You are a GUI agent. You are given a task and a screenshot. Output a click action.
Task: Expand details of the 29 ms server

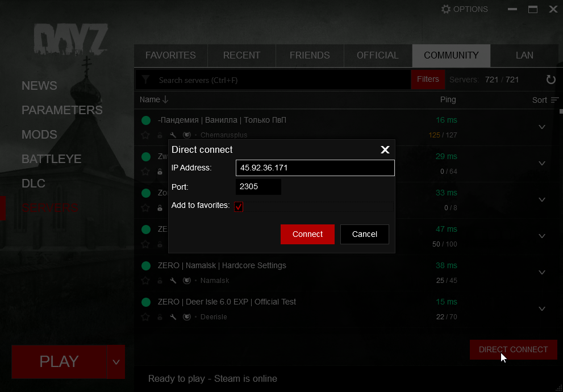point(542,164)
